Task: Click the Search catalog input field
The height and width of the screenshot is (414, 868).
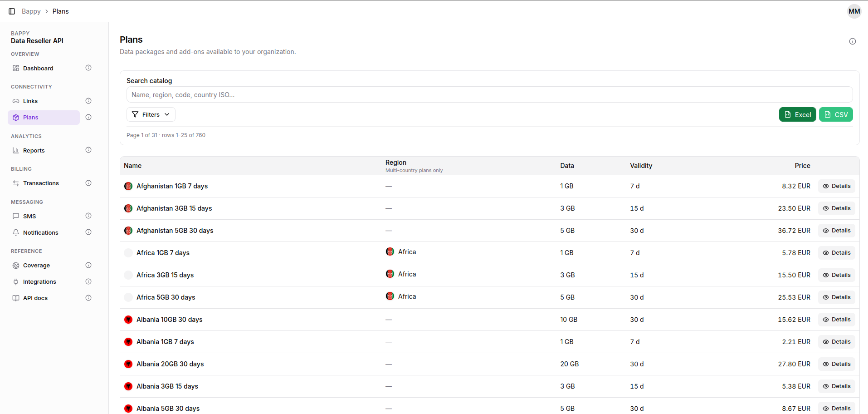Action: point(489,94)
